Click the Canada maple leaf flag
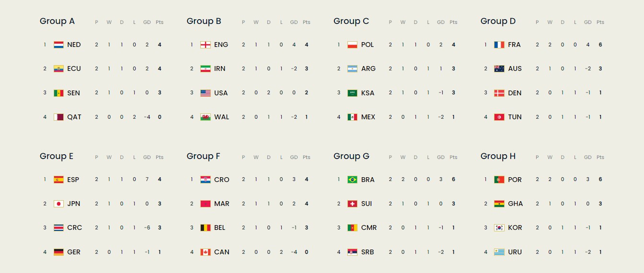The image size is (644, 273). tap(206, 252)
